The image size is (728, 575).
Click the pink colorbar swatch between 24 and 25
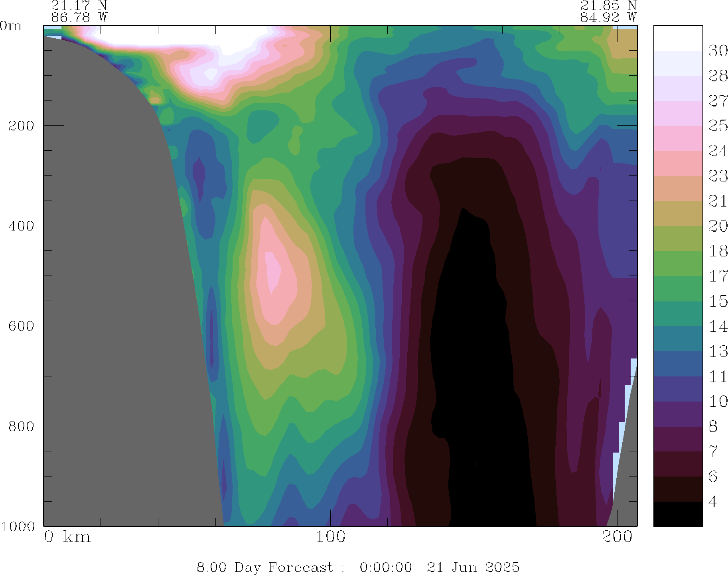[x=678, y=138]
